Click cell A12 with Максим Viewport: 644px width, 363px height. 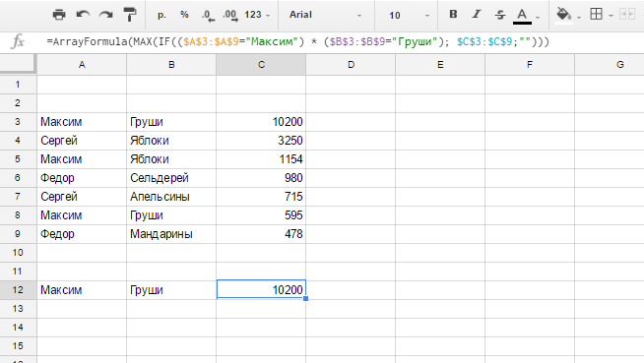click(x=82, y=290)
